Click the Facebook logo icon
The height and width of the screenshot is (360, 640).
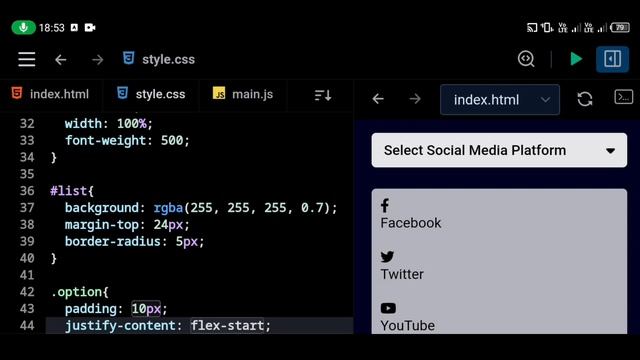[x=384, y=205]
